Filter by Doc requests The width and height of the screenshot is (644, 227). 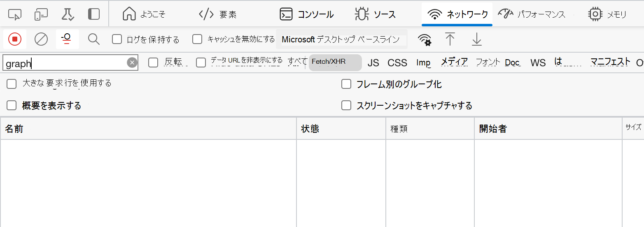click(512, 63)
